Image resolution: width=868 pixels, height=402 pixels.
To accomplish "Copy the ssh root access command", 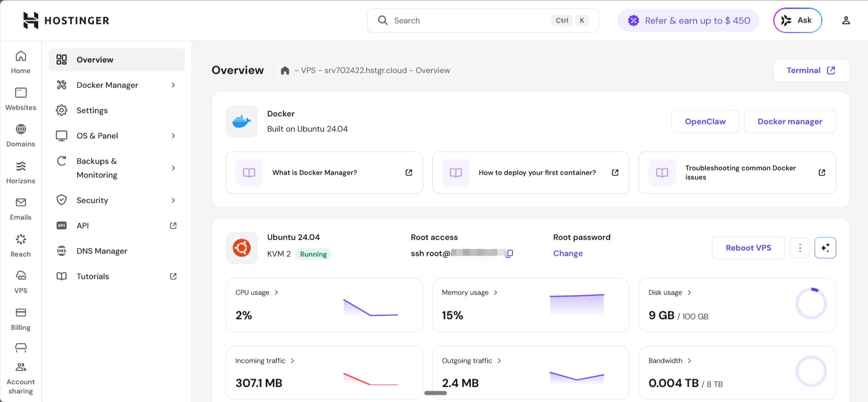I will pos(510,253).
